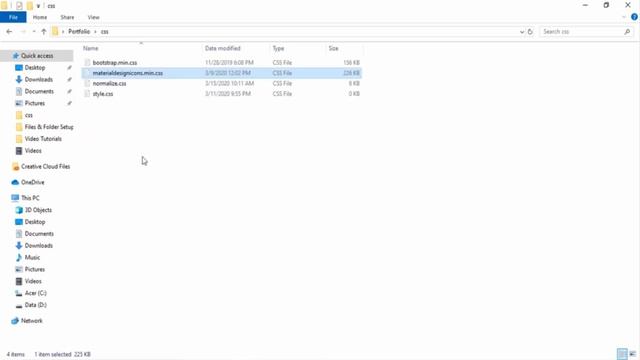Sort by Type column header

278,48
